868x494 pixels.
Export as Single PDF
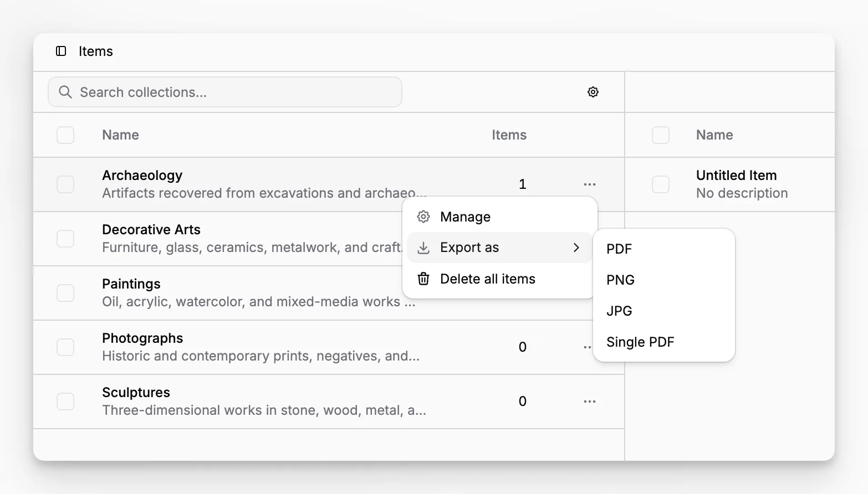click(x=664, y=342)
